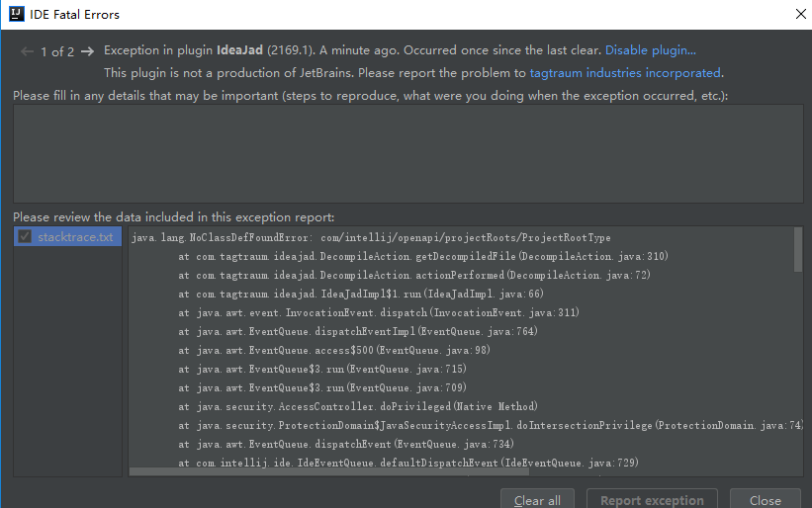
Task: Open the tagtraum industries incorporated link
Action: click(625, 72)
